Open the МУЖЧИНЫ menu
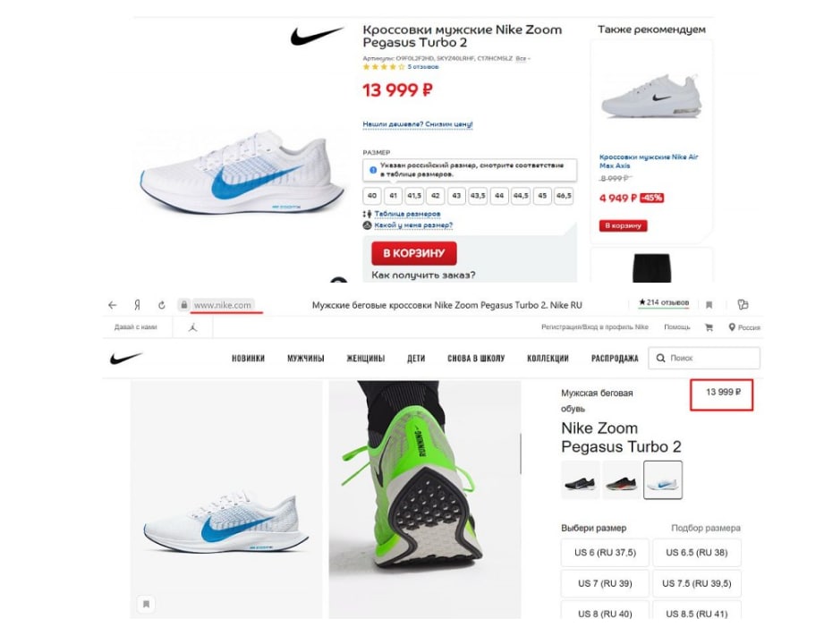The height and width of the screenshot is (644, 824). coord(305,359)
